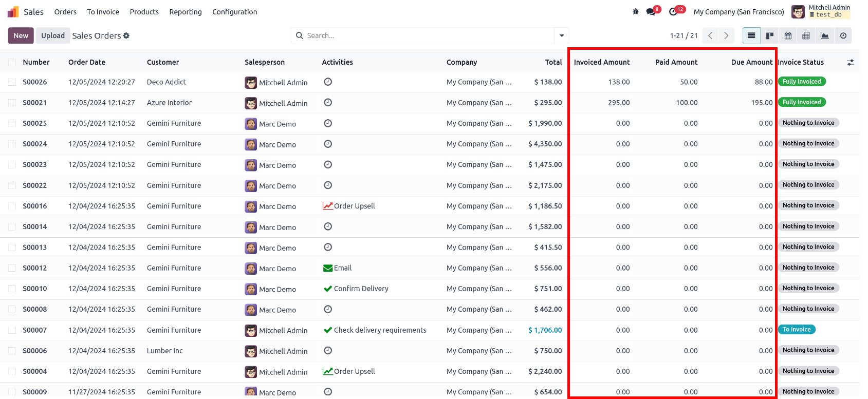Click the New button
Image resolution: width=868 pixels, height=399 pixels.
coord(21,35)
